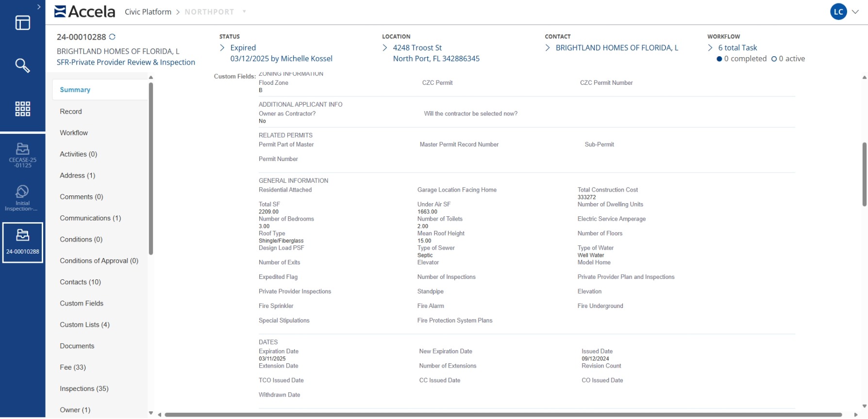The width and height of the screenshot is (868, 419).
Task: Open user account menu chevron
Action: (855, 12)
